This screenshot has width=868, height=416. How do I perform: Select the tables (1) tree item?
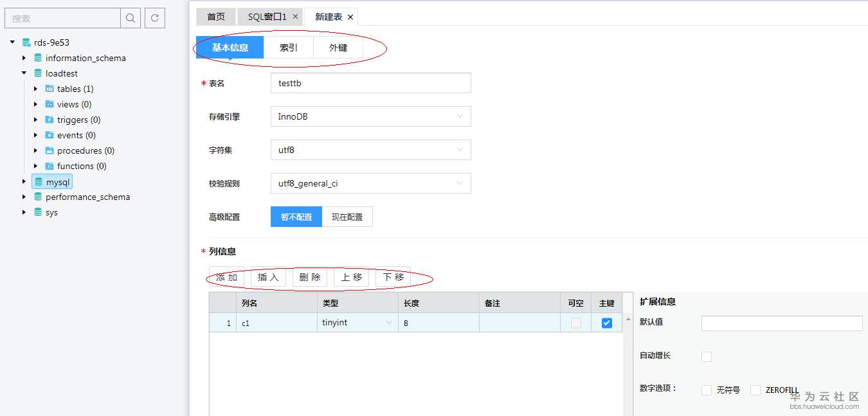[75, 89]
